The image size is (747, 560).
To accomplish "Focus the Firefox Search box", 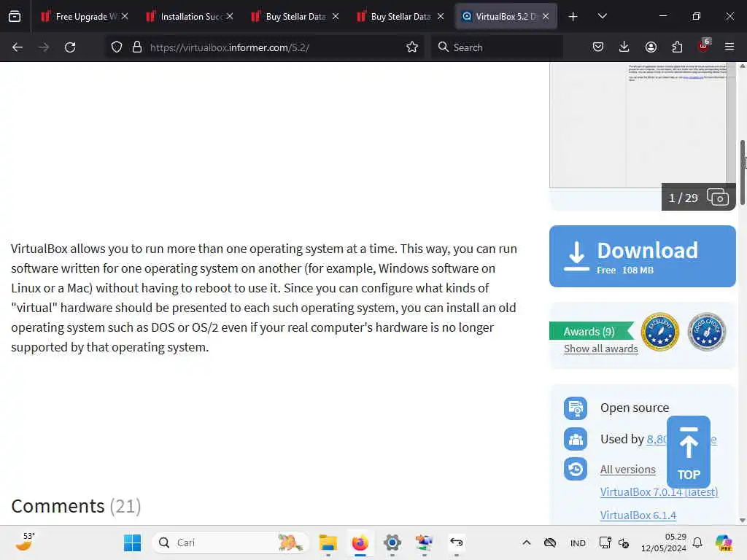I will tap(498, 47).
